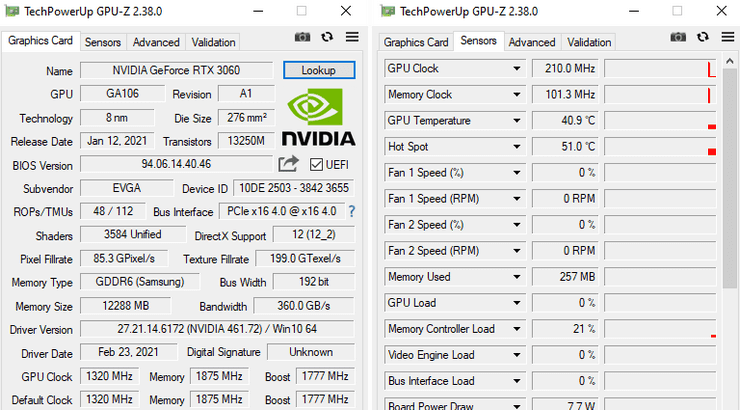The height and width of the screenshot is (410, 740).
Task: Open the Fan 2 Speed (RPM) dropdown
Action: pos(517,251)
